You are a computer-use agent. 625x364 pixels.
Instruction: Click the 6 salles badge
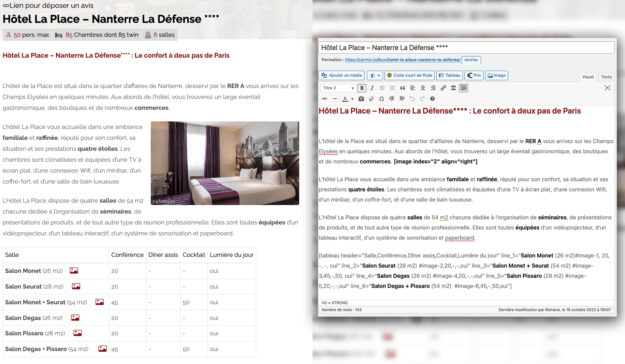[160, 35]
